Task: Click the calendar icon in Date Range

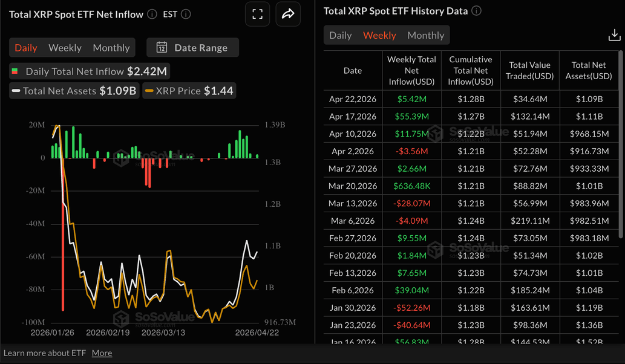Action: coord(162,48)
